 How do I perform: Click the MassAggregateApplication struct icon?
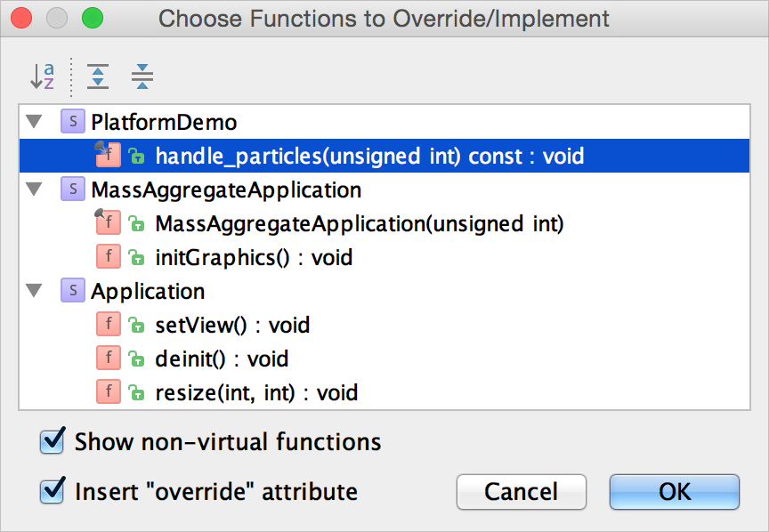[x=72, y=189]
